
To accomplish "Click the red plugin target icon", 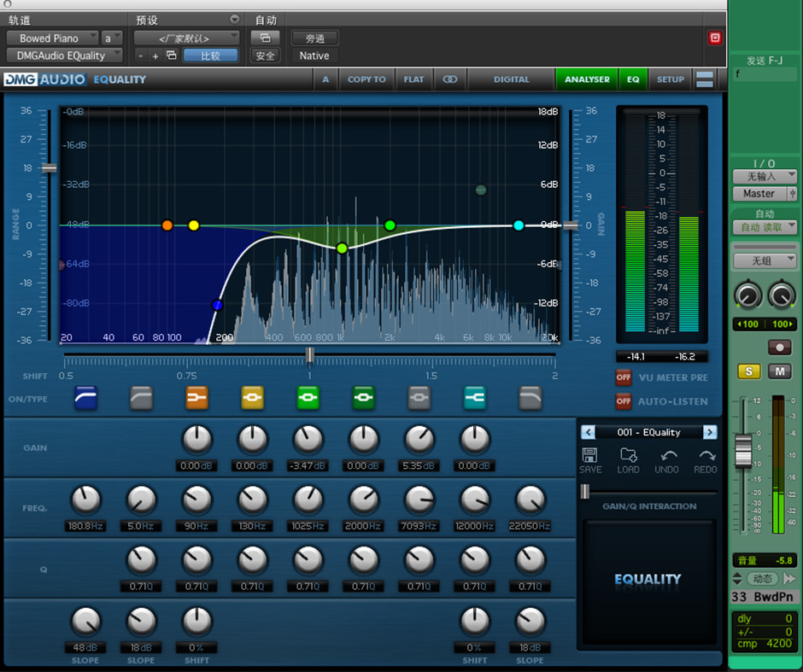I will pyautogui.click(x=715, y=38).
